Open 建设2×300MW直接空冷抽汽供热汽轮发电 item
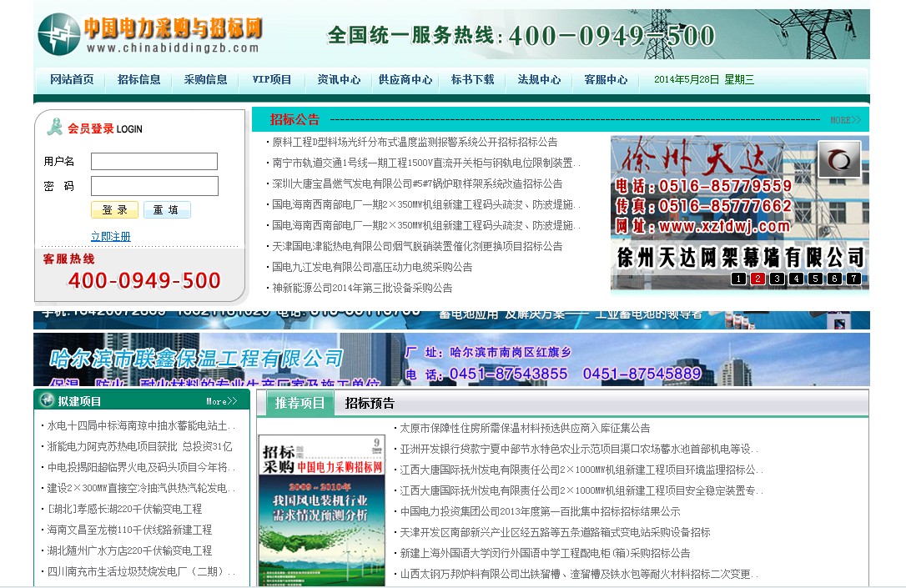The width and height of the screenshot is (906, 588). point(141,488)
